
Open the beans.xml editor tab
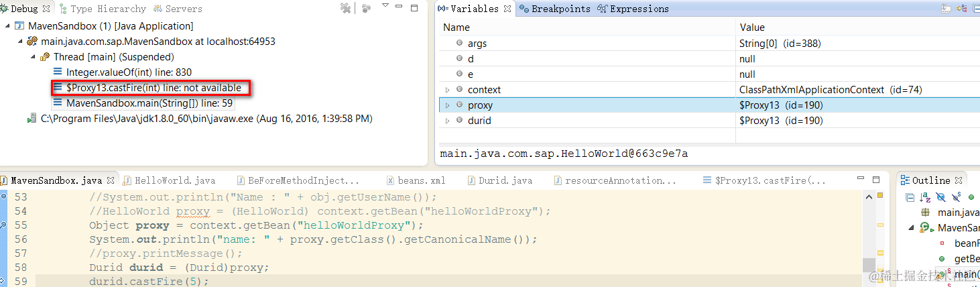pos(417,180)
